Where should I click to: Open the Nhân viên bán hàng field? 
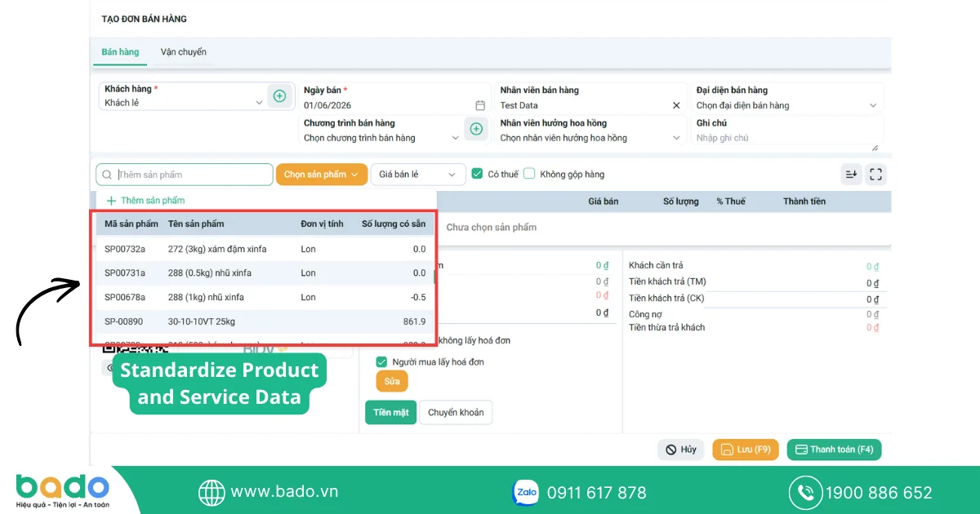[590, 98]
